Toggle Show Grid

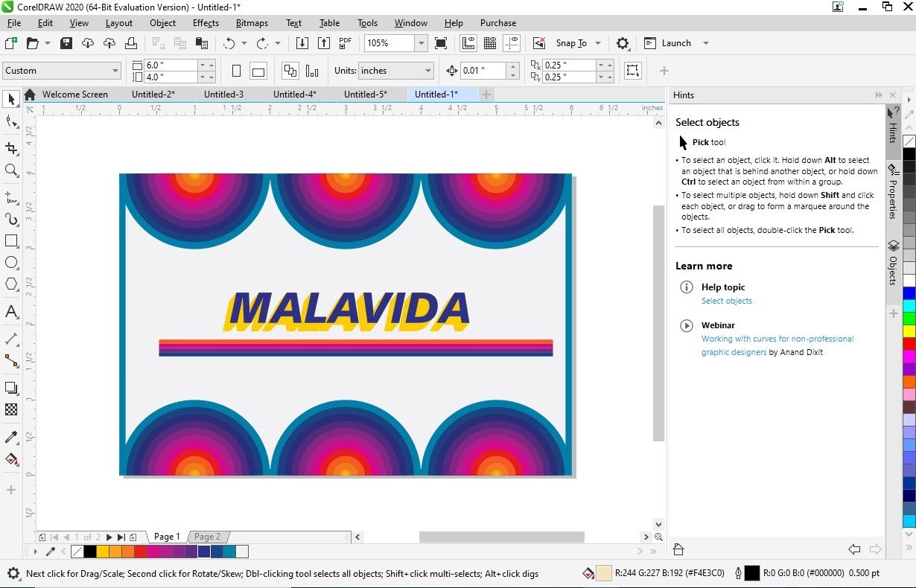pos(490,43)
